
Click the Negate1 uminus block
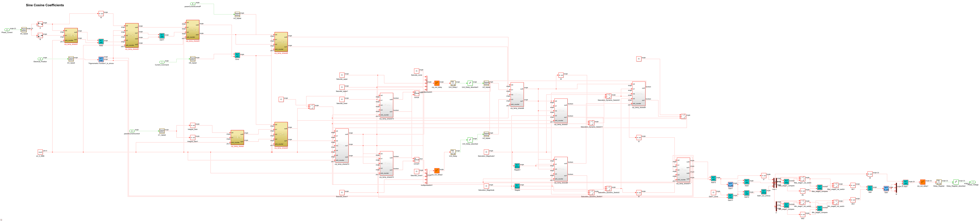pos(517,166)
